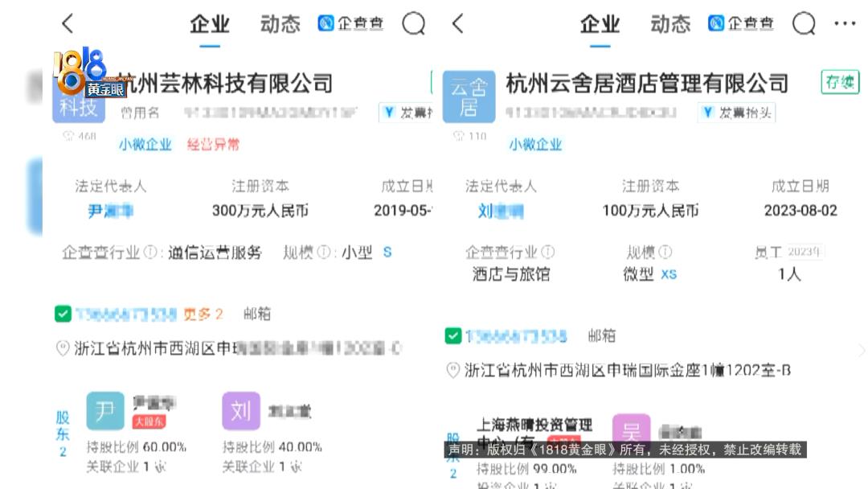This screenshot has height=489, width=868.
Task: Tap the 曾用名 label
Action: click(x=140, y=113)
